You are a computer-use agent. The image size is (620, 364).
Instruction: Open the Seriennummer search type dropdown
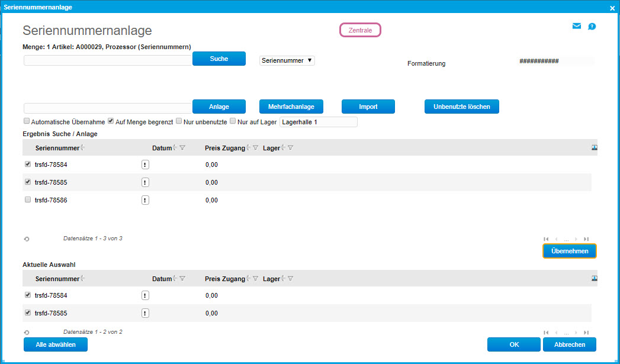point(287,60)
